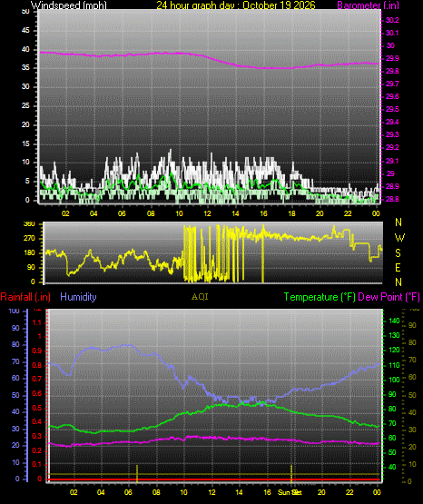
Task: Click the rainfall '0.8' axis value
Action: click(x=37, y=365)
